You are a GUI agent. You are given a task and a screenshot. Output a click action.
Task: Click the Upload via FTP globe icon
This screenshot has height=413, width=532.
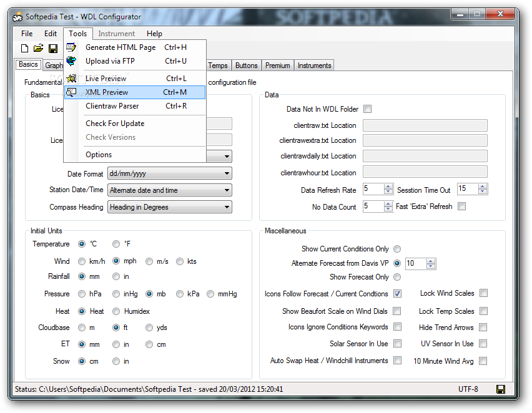point(71,61)
